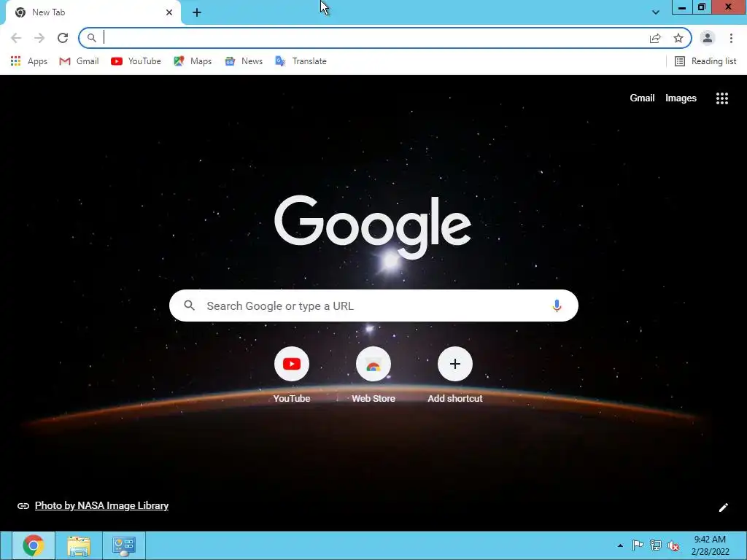Open the Chrome profile avatar
This screenshot has height=560, width=747.
point(708,38)
